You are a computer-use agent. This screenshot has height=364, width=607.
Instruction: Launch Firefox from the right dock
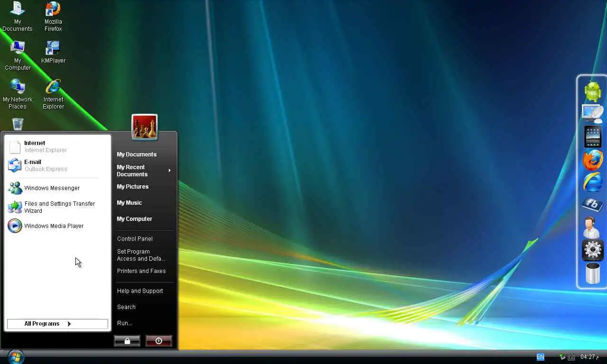(x=593, y=160)
